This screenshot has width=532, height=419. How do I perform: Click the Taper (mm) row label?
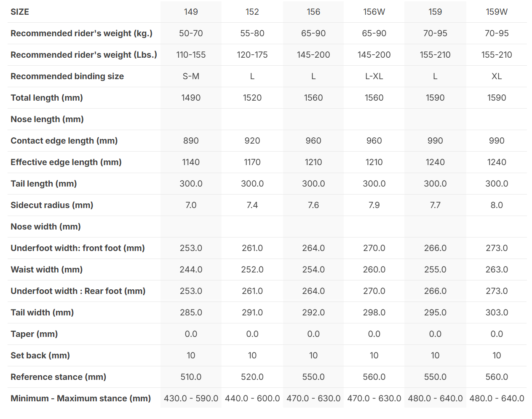[34, 334]
